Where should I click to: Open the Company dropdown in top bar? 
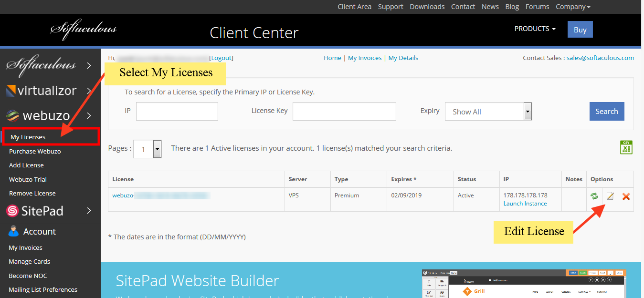tap(573, 7)
